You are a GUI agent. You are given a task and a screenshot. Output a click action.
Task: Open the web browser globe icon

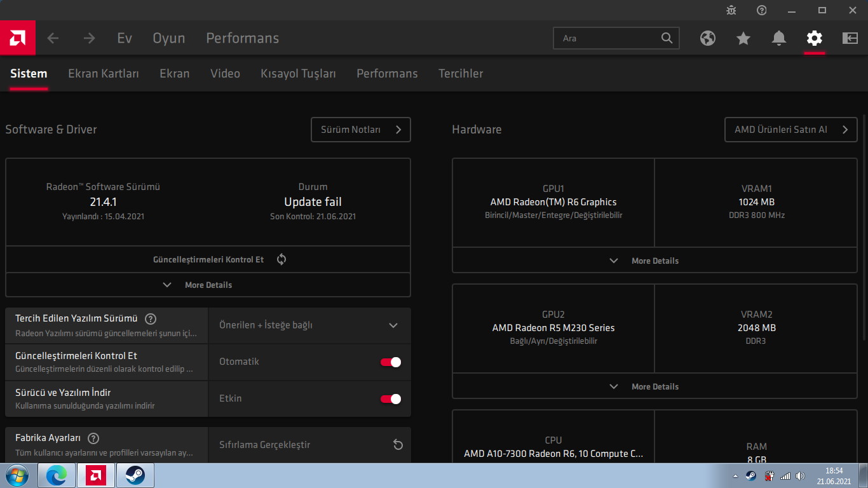tap(708, 38)
